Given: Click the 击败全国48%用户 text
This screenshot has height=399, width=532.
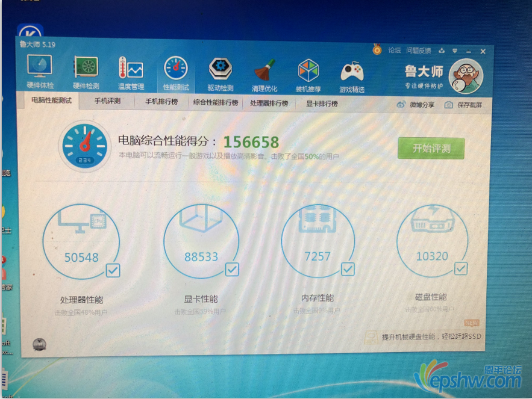Looking at the screenshot, I should [x=81, y=312].
